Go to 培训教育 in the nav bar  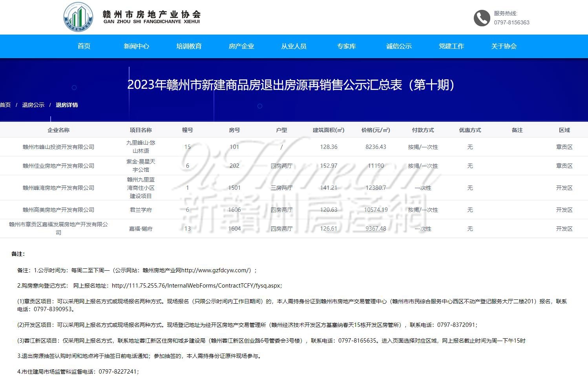(x=189, y=46)
